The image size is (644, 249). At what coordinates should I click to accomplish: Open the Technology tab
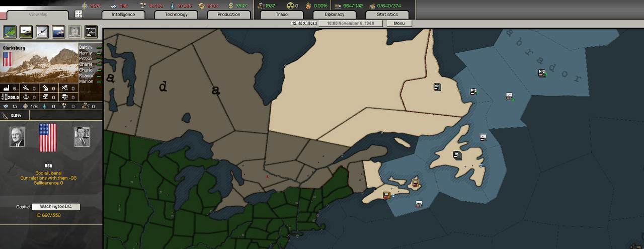tap(176, 15)
